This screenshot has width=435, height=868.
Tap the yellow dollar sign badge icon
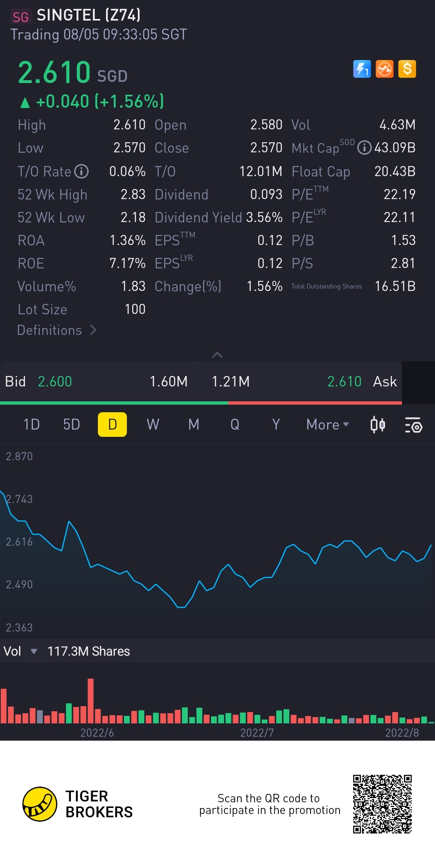click(x=407, y=69)
